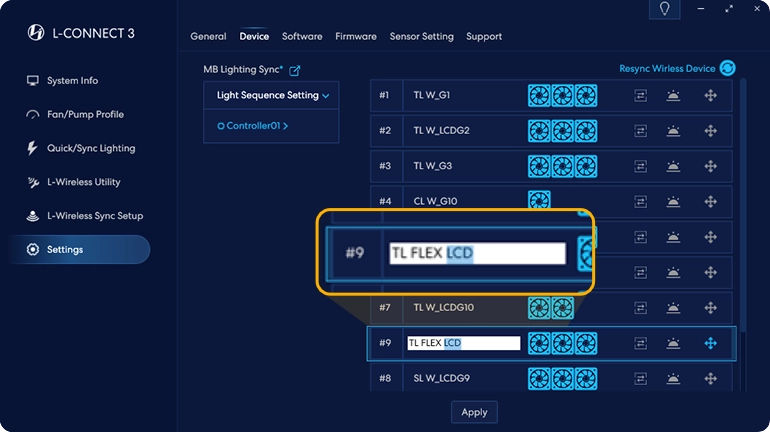Viewport: 770px width, 432px height.
Task: Click the TL W_G3 device name
Action: (x=433, y=166)
